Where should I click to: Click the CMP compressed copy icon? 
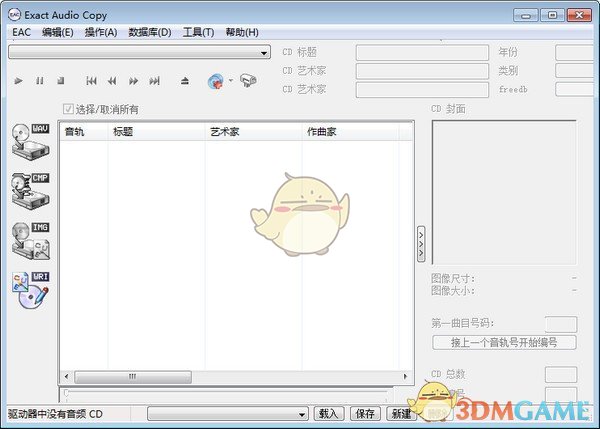[31, 191]
